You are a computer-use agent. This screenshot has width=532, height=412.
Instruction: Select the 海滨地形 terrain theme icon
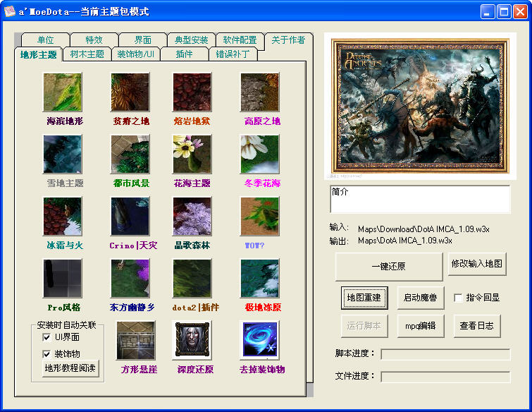click(x=63, y=92)
